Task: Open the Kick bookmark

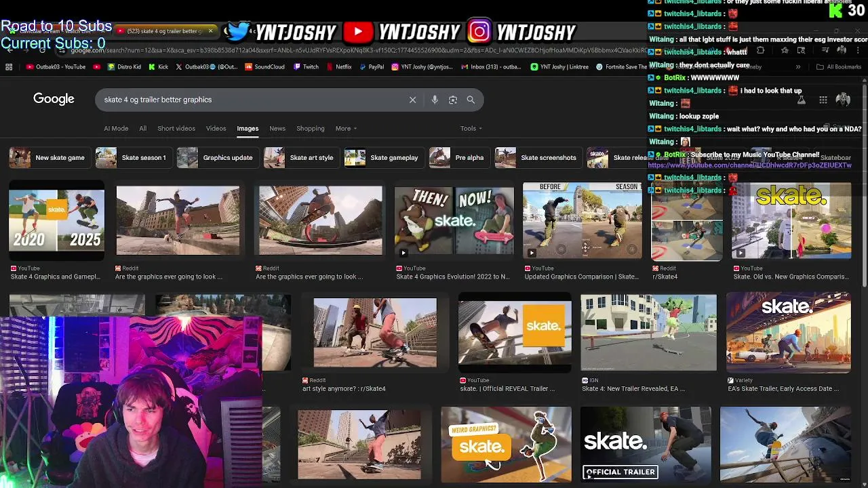Action: coord(158,67)
